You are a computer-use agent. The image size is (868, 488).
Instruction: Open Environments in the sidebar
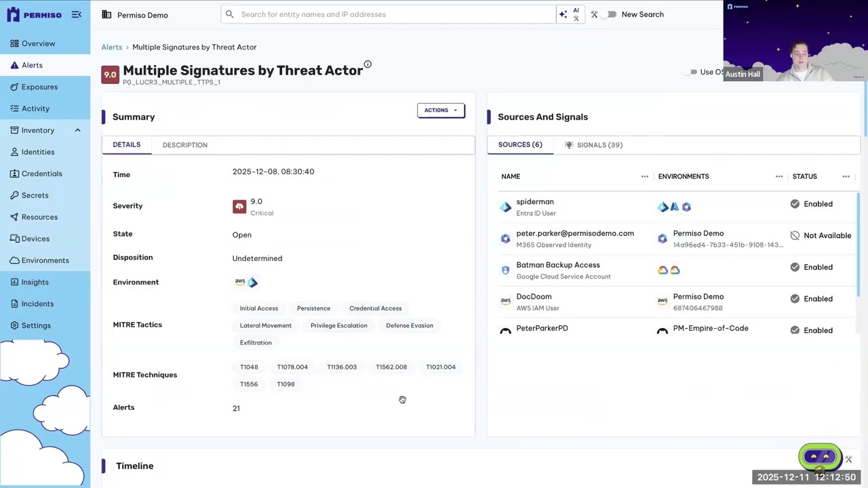point(45,260)
